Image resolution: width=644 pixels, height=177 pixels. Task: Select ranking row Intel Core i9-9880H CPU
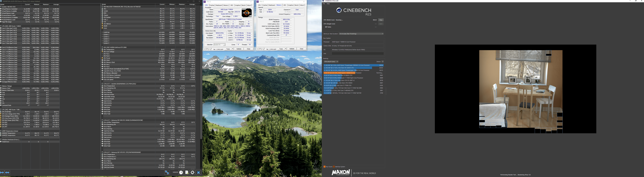point(353,75)
